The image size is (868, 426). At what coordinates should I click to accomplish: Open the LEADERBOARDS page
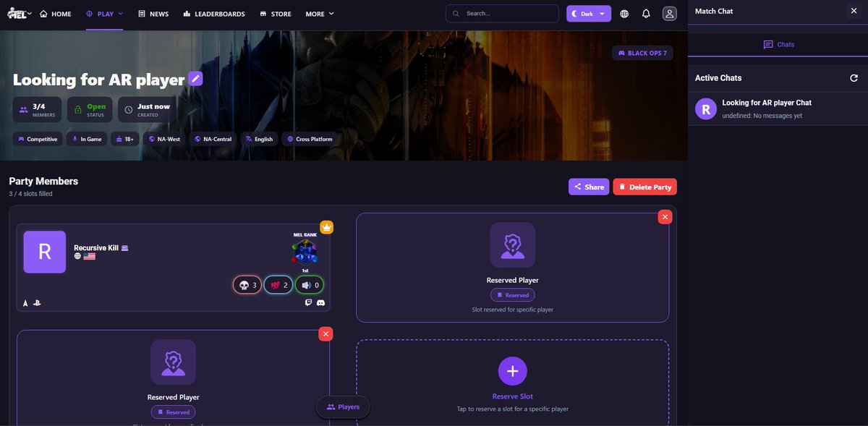coord(214,14)
